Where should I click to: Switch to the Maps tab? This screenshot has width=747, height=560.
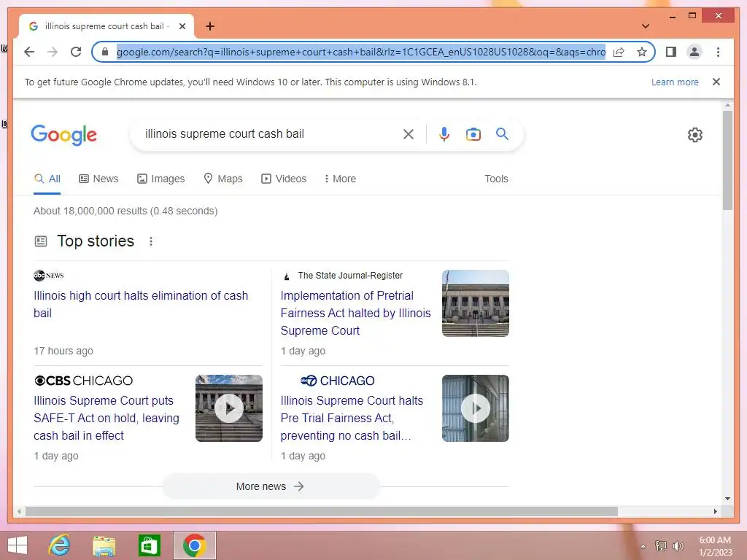(223, 179)
